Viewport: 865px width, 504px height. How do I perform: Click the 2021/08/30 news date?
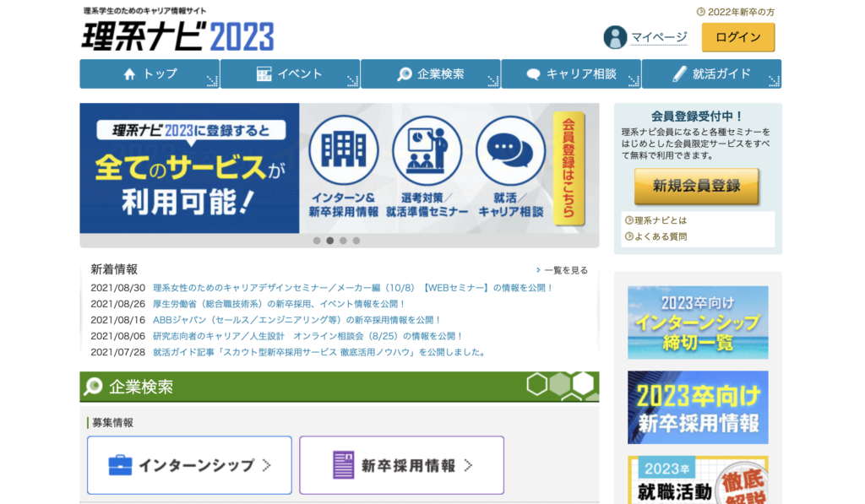pos(117,288)
